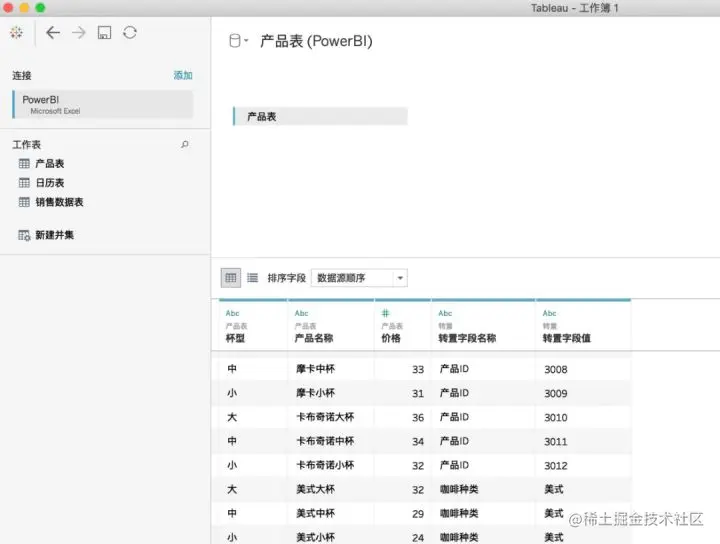Click value 3010
The image size is (720, 544).
tap(556, 418)
